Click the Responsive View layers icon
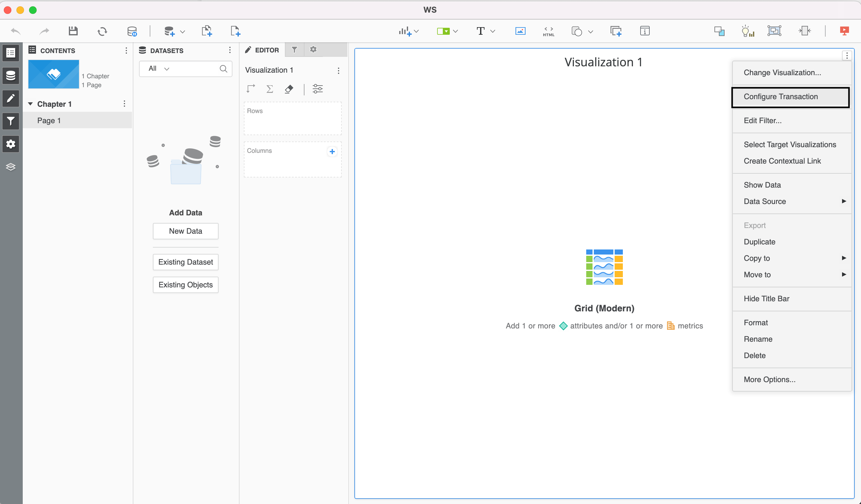 (719, 31)
